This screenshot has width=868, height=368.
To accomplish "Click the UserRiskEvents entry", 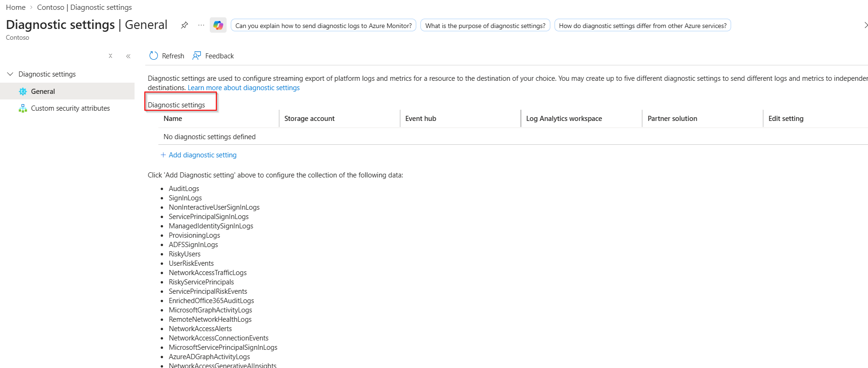I will pyautogui.click(x=191, y=263).
